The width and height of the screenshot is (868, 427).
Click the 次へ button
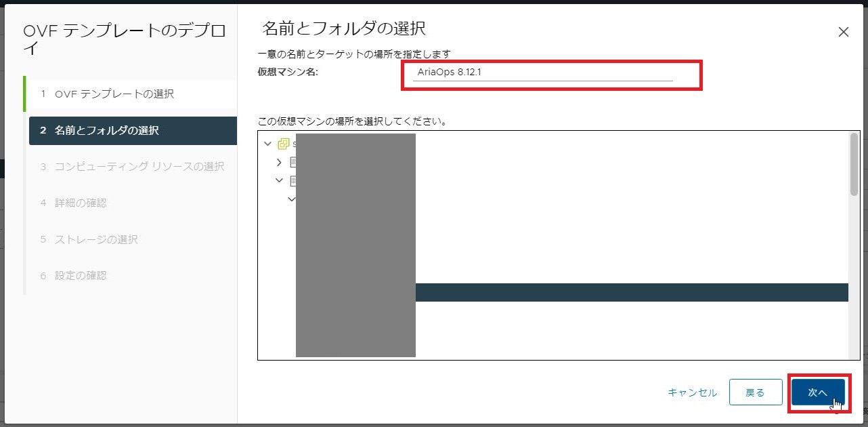pyautogui.click(x=818, y=392)
